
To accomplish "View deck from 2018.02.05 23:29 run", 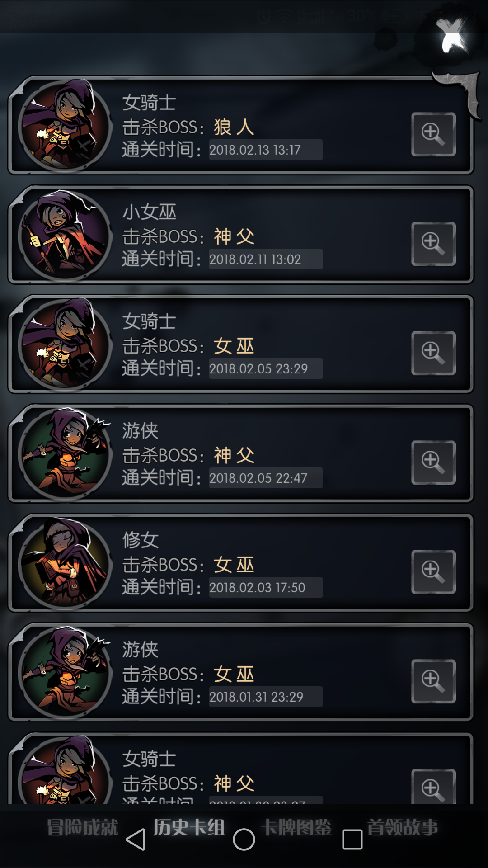I will coord(433,353).
